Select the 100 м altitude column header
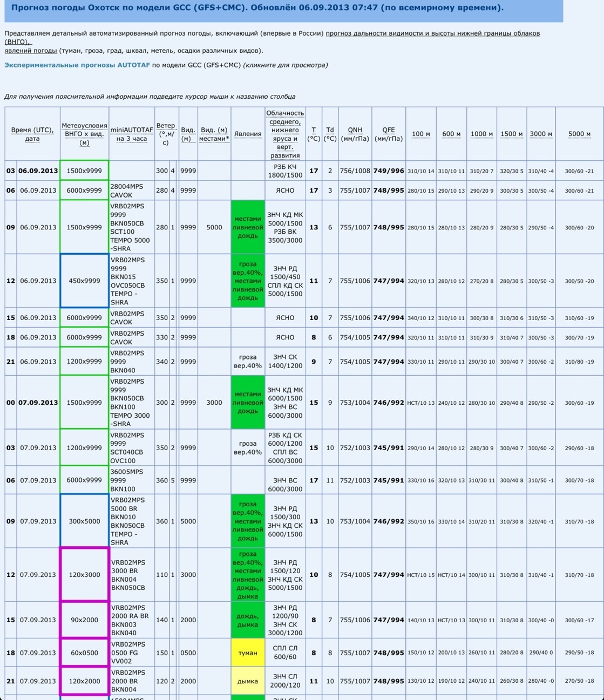Viewport: 604px width, 700px height. point(421,134)
